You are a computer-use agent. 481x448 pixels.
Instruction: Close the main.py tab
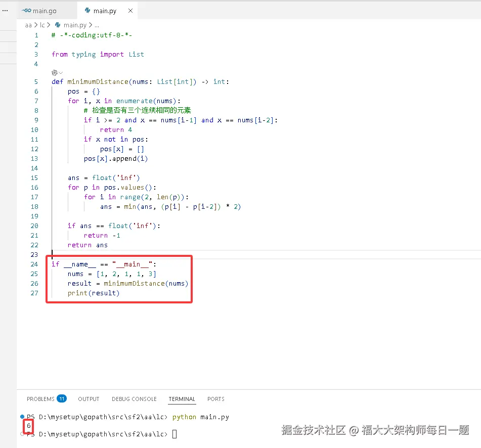pos(130,11)
